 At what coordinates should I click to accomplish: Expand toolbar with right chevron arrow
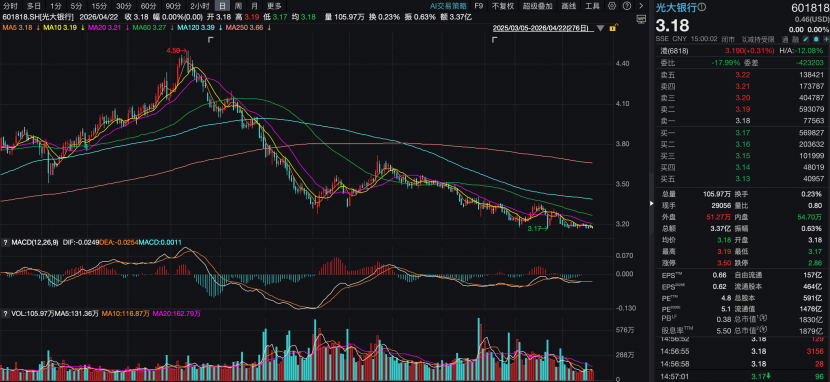click(x=641, y=6)
